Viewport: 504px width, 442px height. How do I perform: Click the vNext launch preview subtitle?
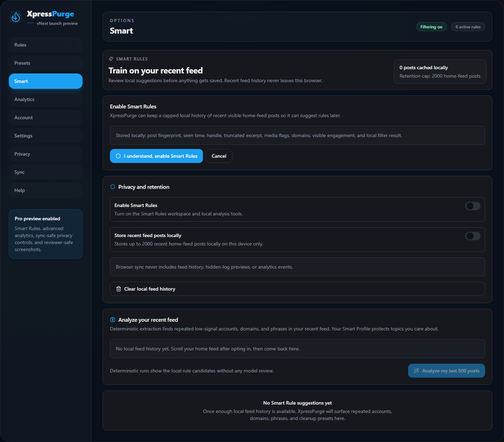(x=57, y=23)
